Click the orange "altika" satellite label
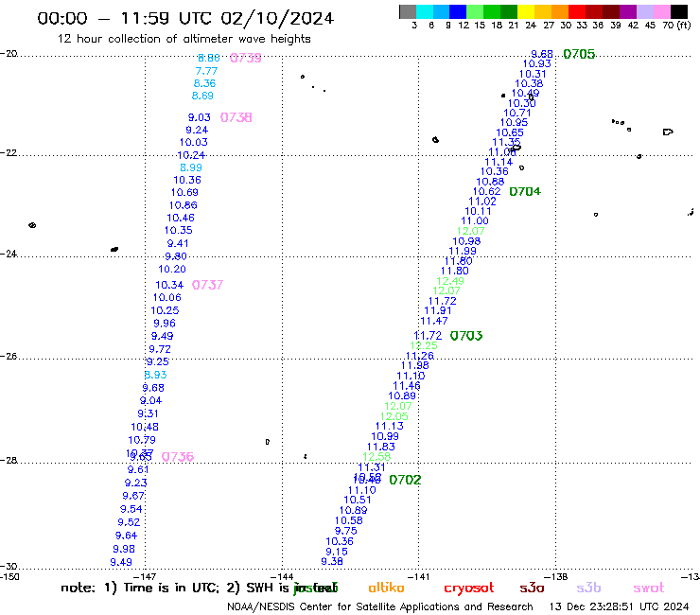This screenshot has height=615, width=700. click(x=386, y=588)
